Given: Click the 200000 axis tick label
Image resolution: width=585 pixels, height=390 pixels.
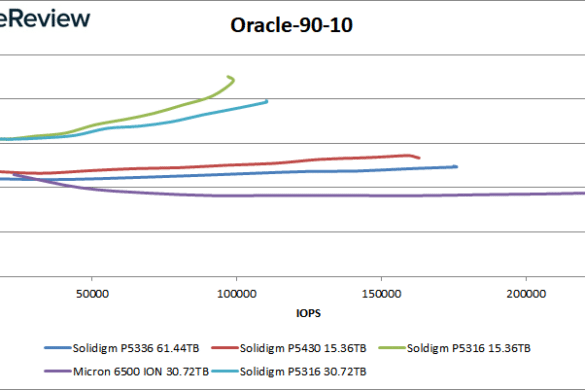Looking at the screenshot, I should click(526, 294).
